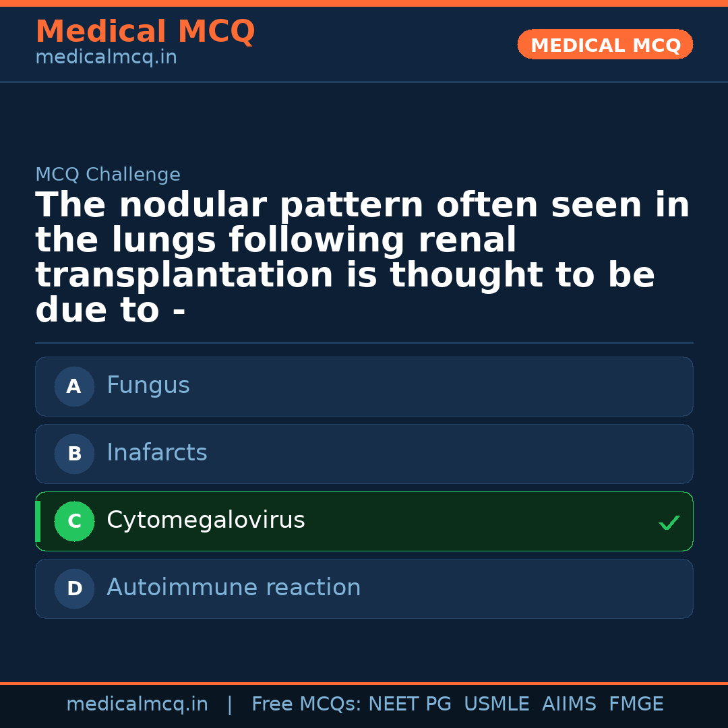The width and height of the screenshot is (728, 728).
Task: Click the orange MEDICAL MCQ badge
Action: pyautogui.click(x=605, y=45)
